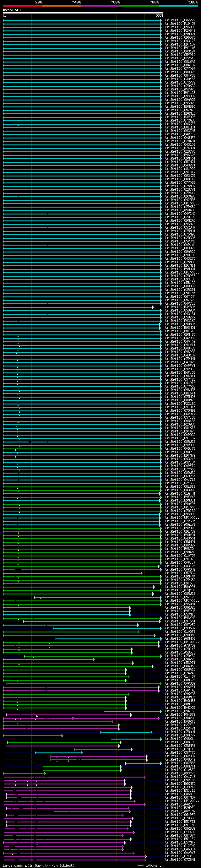Click the white query sequence bar

click(83, 13)
